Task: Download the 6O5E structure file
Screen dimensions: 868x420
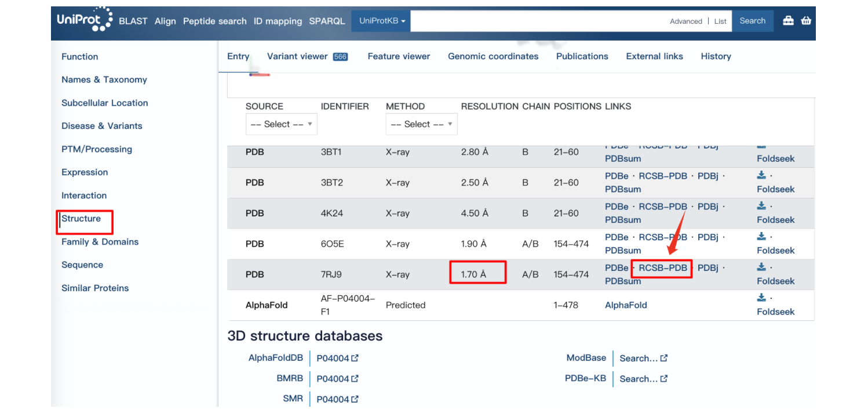Action: click(761, 237)
